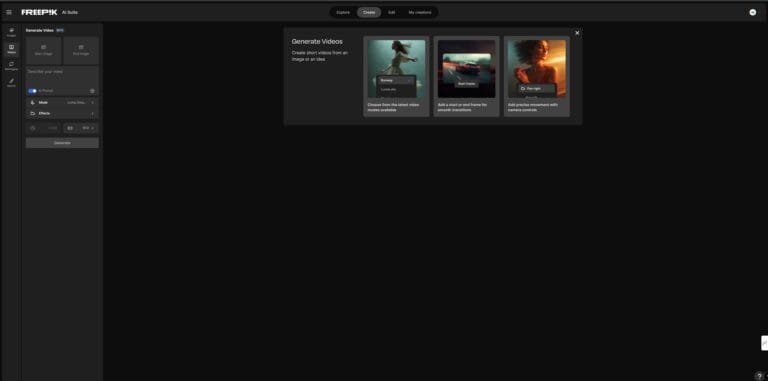Select the Images tool in the sidebar
This screenshot has width=768, height=381.
click(x=11, y=32)
